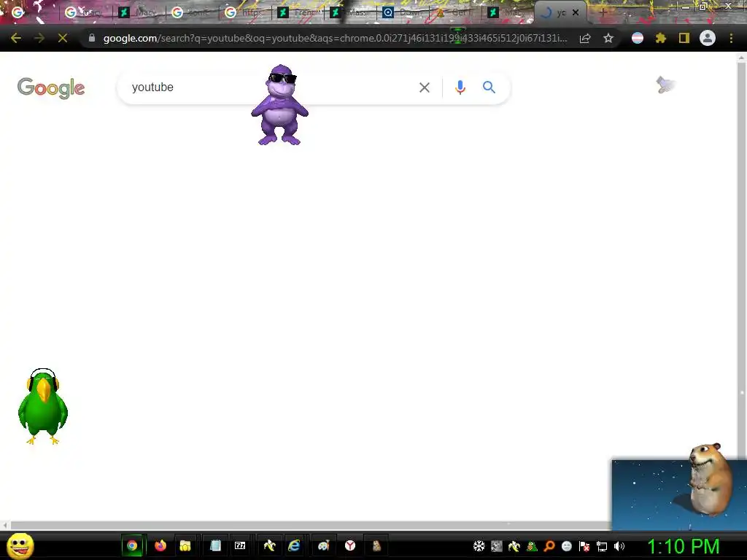Viewport: 747px width, 560px height.
Task: Open 7-Zip from the taskbar
Action: click(240, 545)
